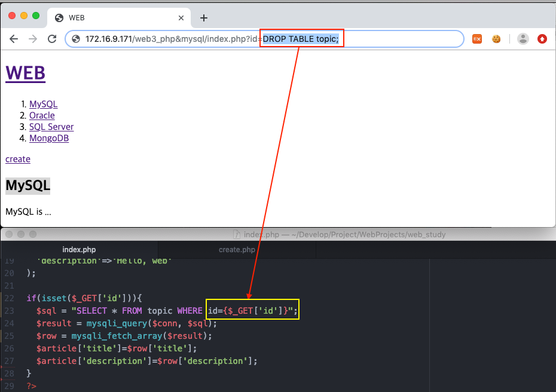Viewport: 556px width, 392px height.
Task: Open site info globe icon in address bar
Action: [76, 39]
